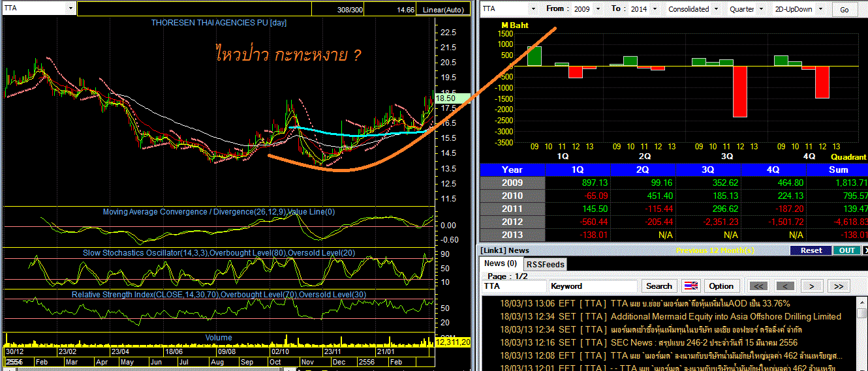This screenshot has width=868, height=371.
Task: Click the Relative Strength Index label
Action: 219,295
